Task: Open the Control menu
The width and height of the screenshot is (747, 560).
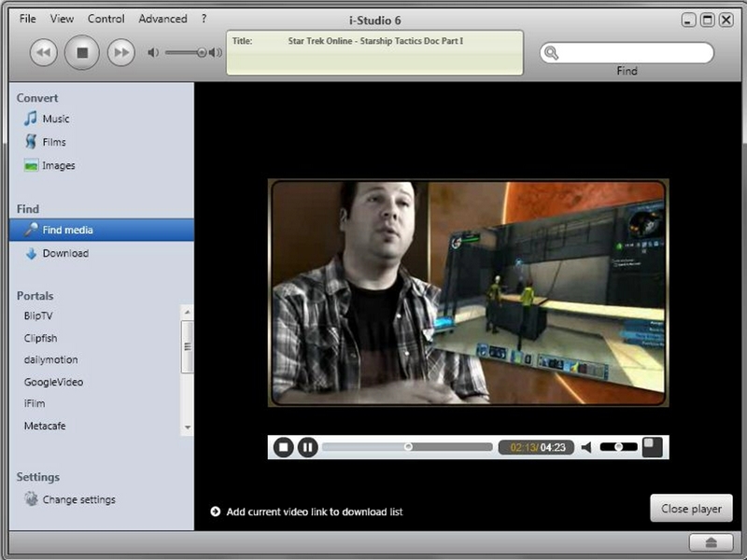Action: pos(106,19)
